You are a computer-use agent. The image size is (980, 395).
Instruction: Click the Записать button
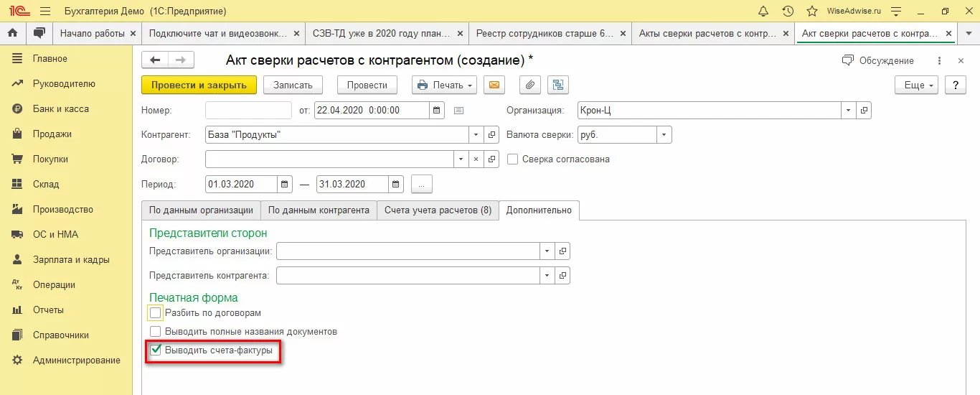point(293,85)
